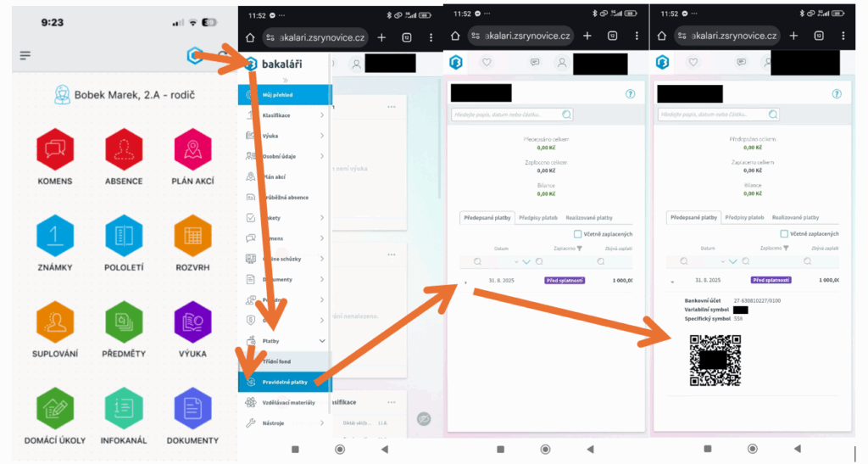This screenshot has width=868, height=464.
Task: Expand the collapsed 31. 8. 2025 payment row
Action: (x=465, y=280)
